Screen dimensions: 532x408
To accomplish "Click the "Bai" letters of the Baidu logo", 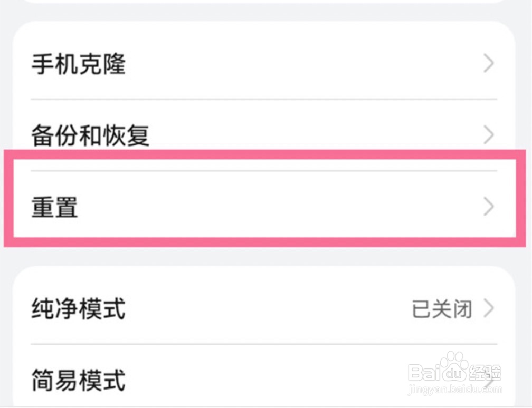I will 425,373.
